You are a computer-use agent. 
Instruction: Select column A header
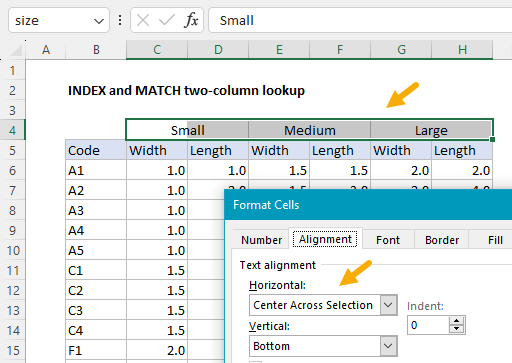tap(46, 50)
